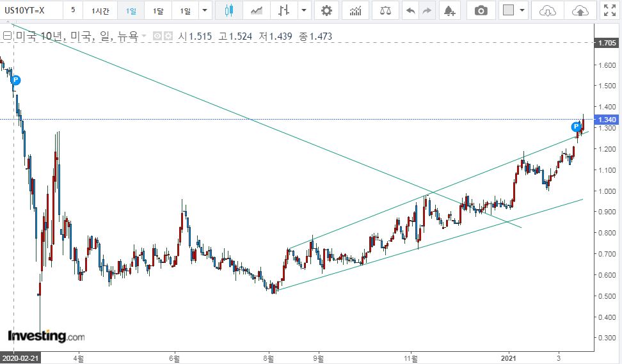Image resolution: width=622 pixels, height=364 pixels.
Task: Undo the last chart action
Action: click(411, 10)
